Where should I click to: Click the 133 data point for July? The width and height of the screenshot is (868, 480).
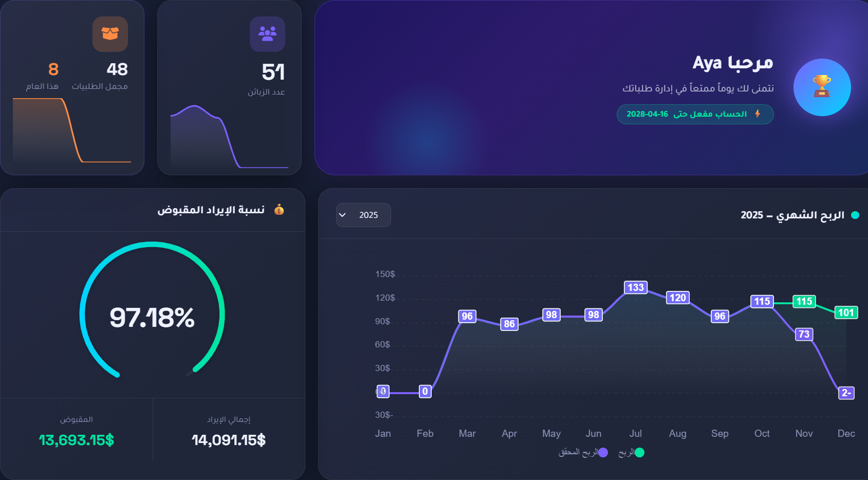636,287
